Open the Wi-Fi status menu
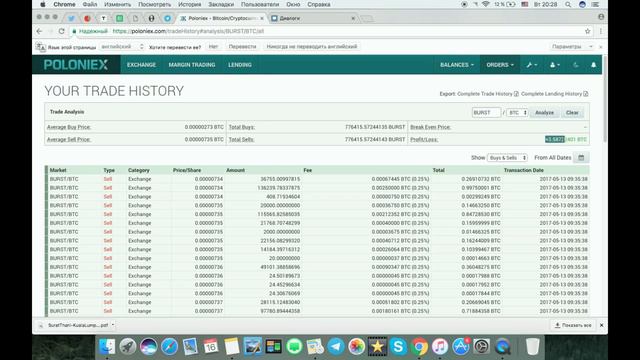The image size is (640, 360). (x=485, y=4)
